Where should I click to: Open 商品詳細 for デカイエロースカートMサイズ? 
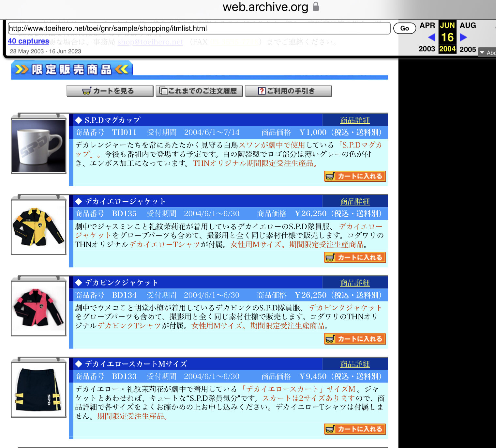click(x=355, y=364)
